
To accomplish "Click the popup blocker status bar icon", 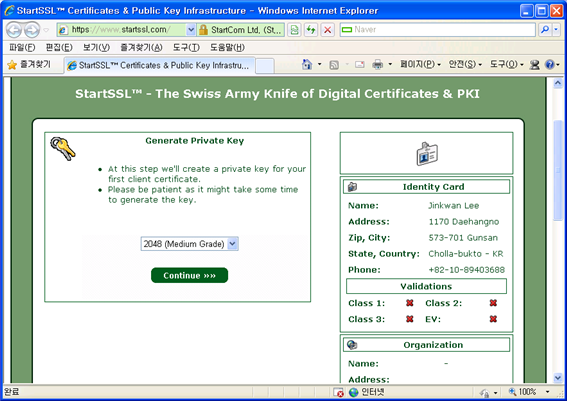I will 338,392.
